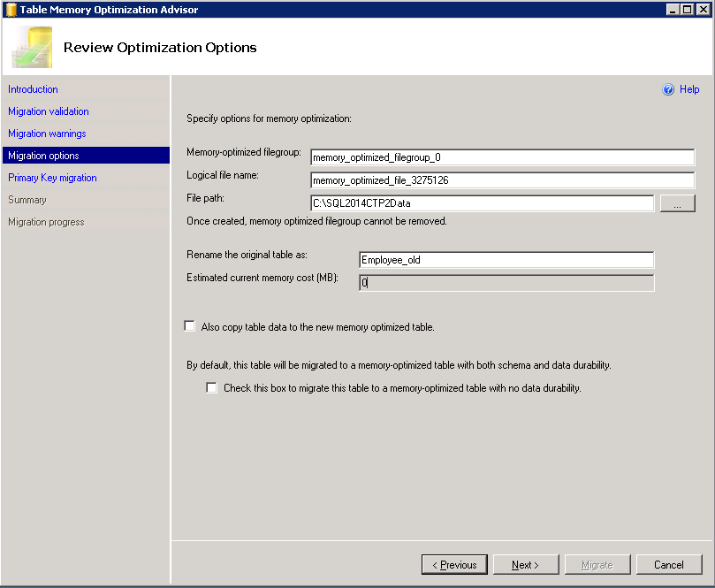The width and height of the screenshot is (715, 588).
Task: Go to Migration validation step
Action: pos(49,111)
